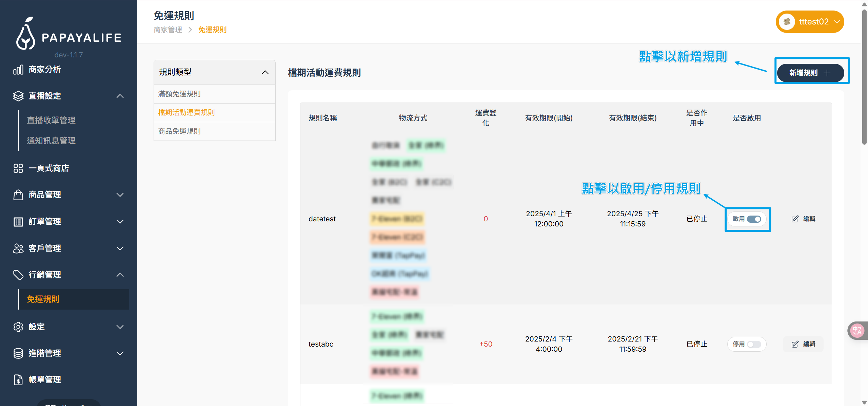Collapse the 規則類型 panel
This screenshot has height=406, width=868.
pyautogui.click(x=265, y=72)
